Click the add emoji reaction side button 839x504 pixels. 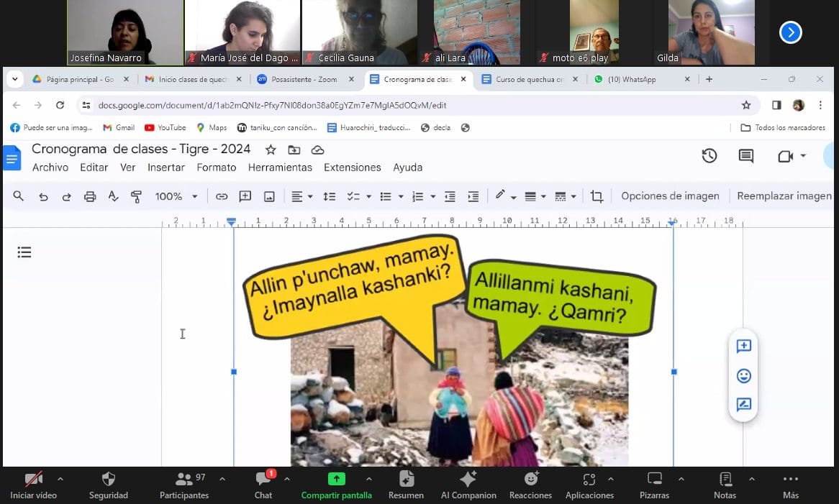744,376
